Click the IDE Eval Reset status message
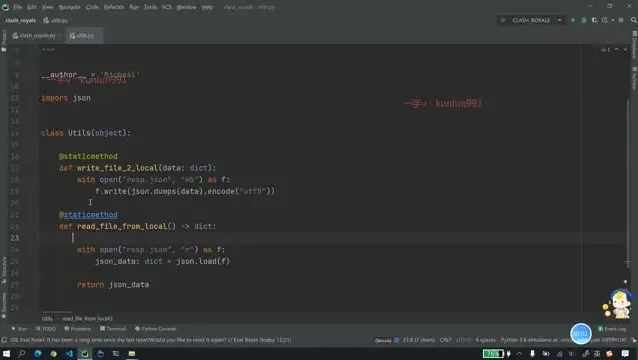The image size is (638, 360). pyautogui.click(x=151, y=340)
